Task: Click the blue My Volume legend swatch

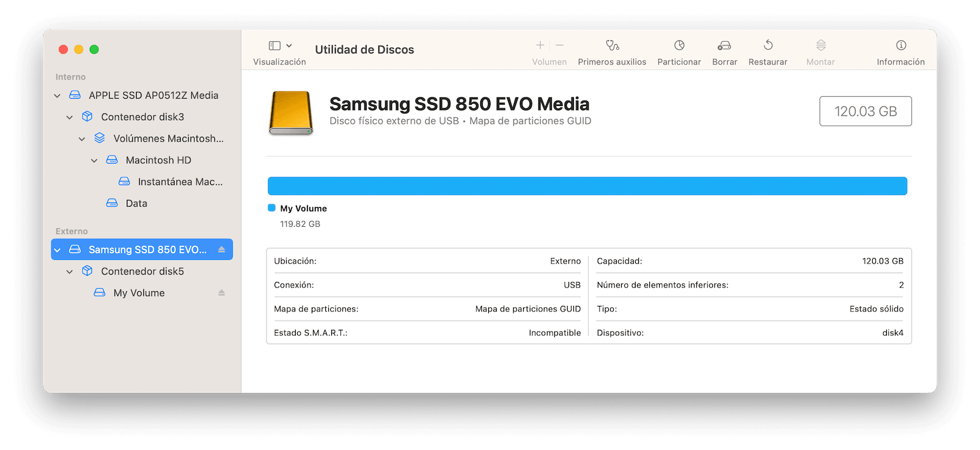Action: tap(271, 208)
